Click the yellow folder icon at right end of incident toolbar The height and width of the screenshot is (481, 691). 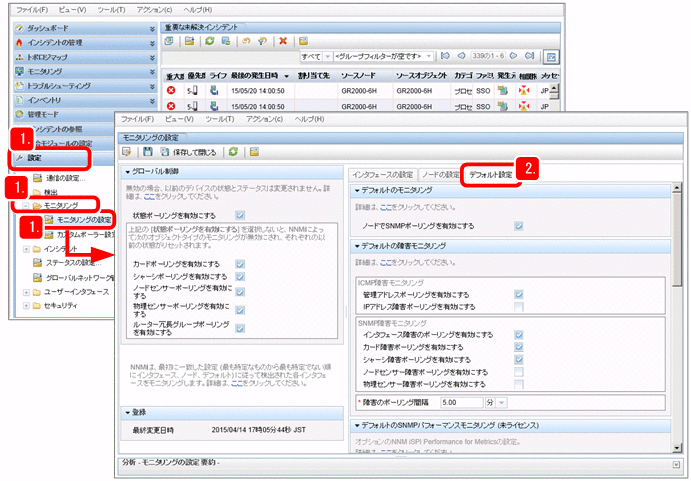(303, 41)
